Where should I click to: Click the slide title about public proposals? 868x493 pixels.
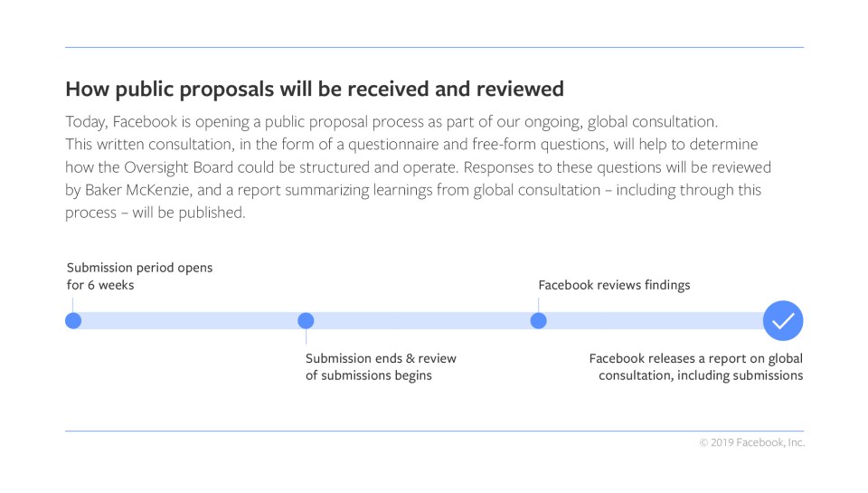tap(315, 89)
